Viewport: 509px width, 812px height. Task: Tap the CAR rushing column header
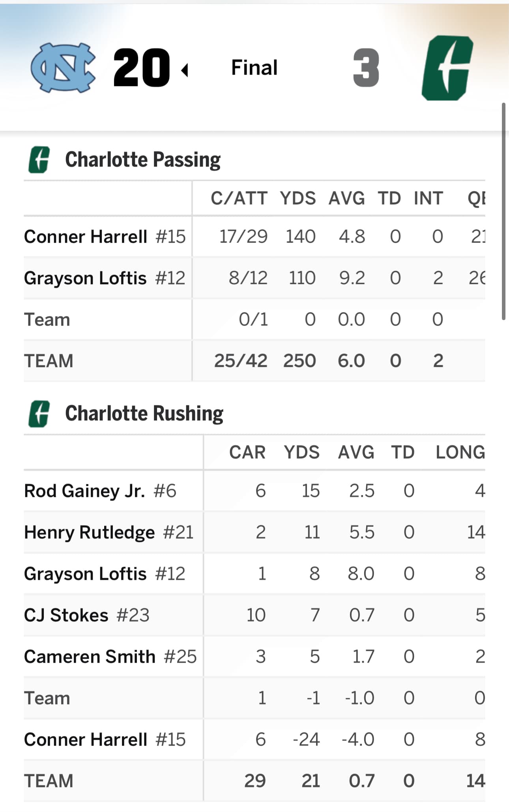click(247, 452)
